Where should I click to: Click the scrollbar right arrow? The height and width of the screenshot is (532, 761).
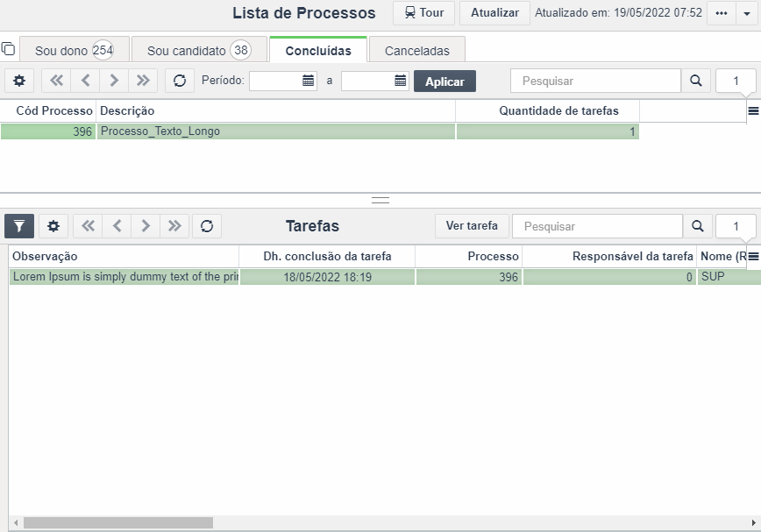[754, 522]
